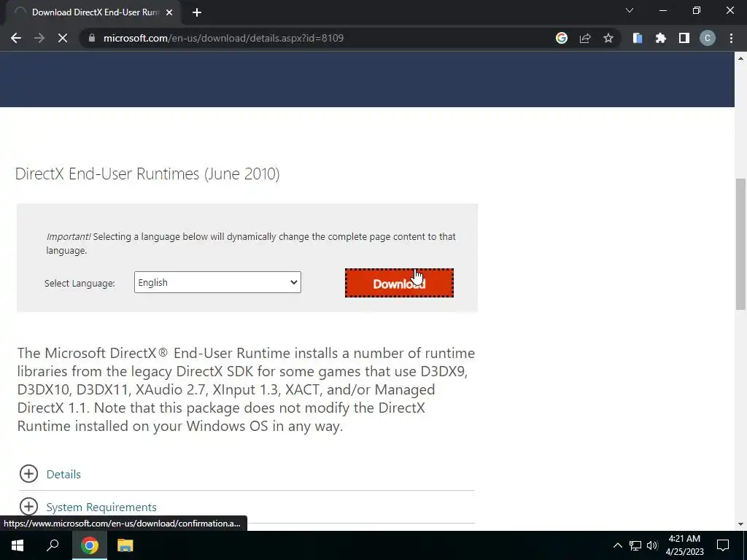Expand the Details section
Screen dimensions: 747x560
tap(28, 474)
